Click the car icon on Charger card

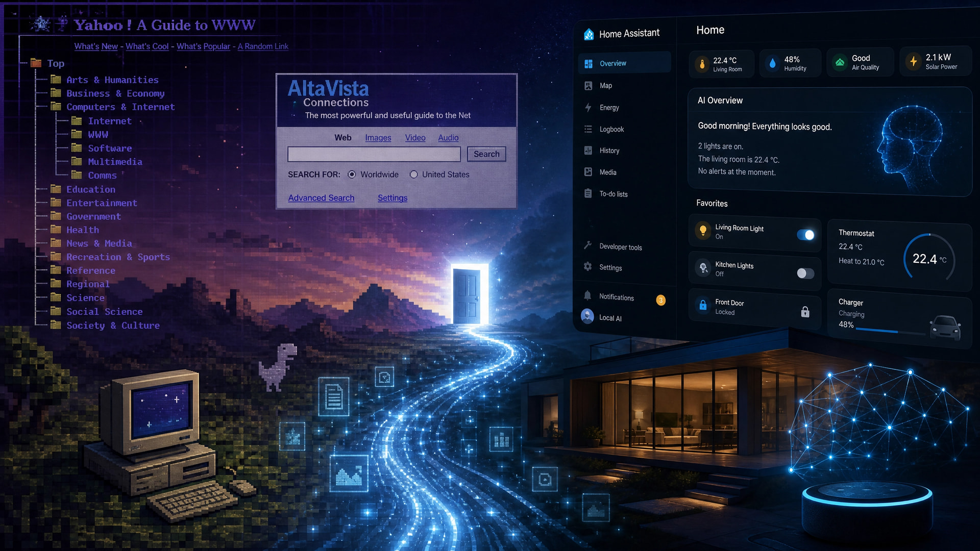[945, 327]
